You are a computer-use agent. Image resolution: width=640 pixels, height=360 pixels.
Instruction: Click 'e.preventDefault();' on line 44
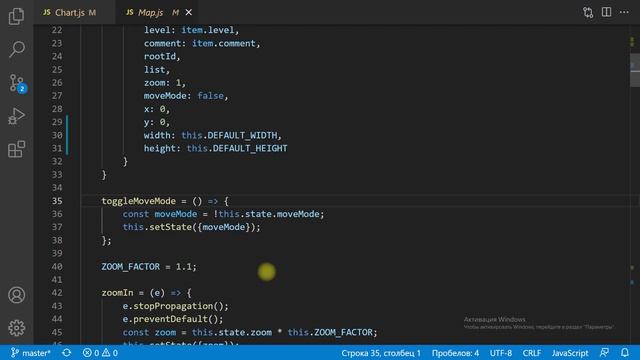[x=173, y=319]
